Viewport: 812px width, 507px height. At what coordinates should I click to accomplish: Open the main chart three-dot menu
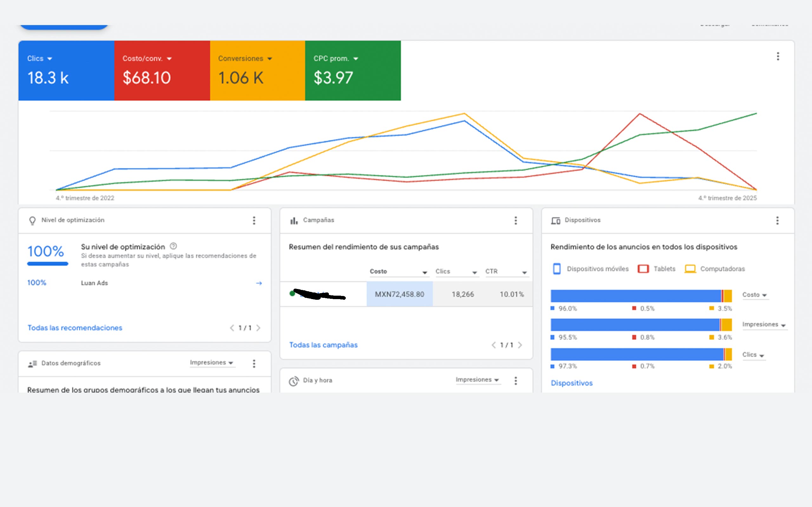pos(777,56)
